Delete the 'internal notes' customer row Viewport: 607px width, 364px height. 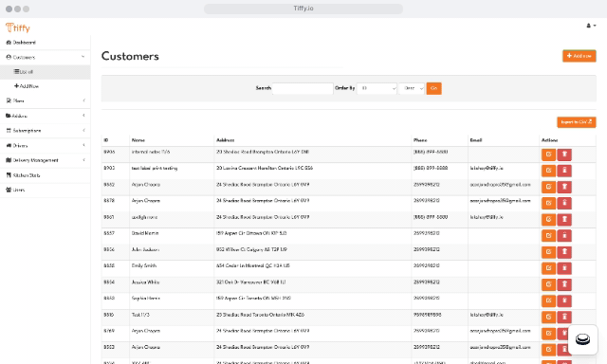(x=564, y=155)
